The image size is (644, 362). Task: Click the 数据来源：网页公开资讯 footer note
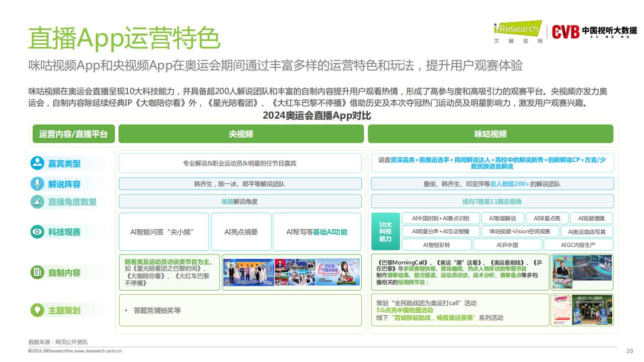point(58,342)
